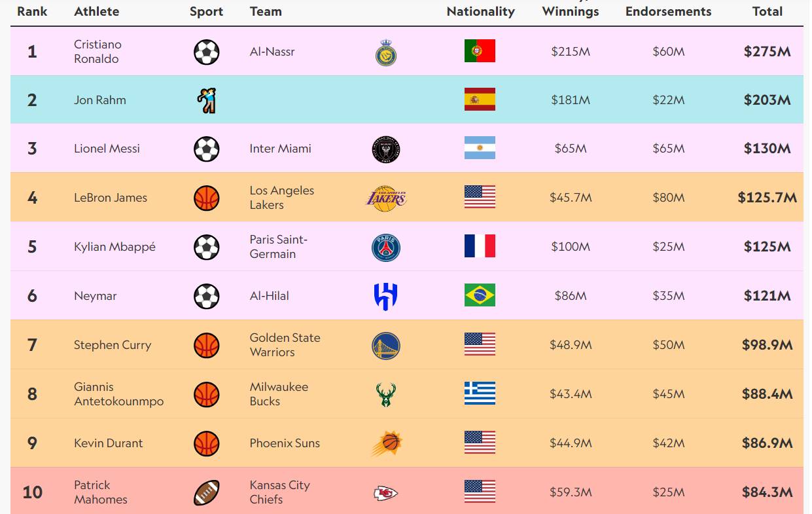
Task: Click the Cristiano Ronaldo athlete name
Action: click(97, 52)
